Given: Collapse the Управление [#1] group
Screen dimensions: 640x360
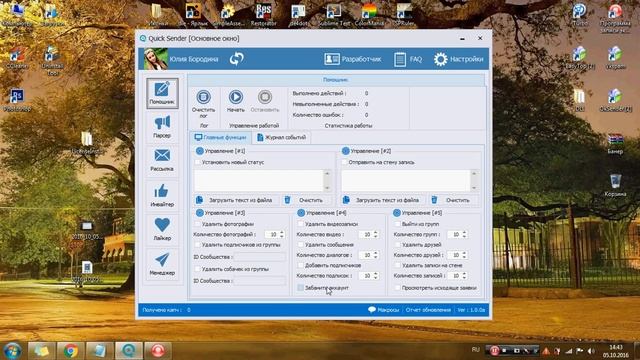Looking at the screenshot, I should (200, 151).
